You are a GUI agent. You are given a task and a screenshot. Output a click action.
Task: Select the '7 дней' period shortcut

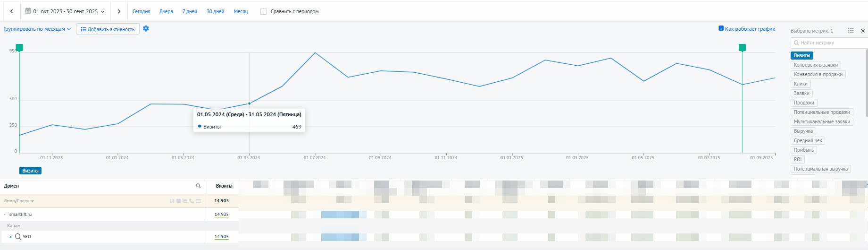click(x=190, y=11)
